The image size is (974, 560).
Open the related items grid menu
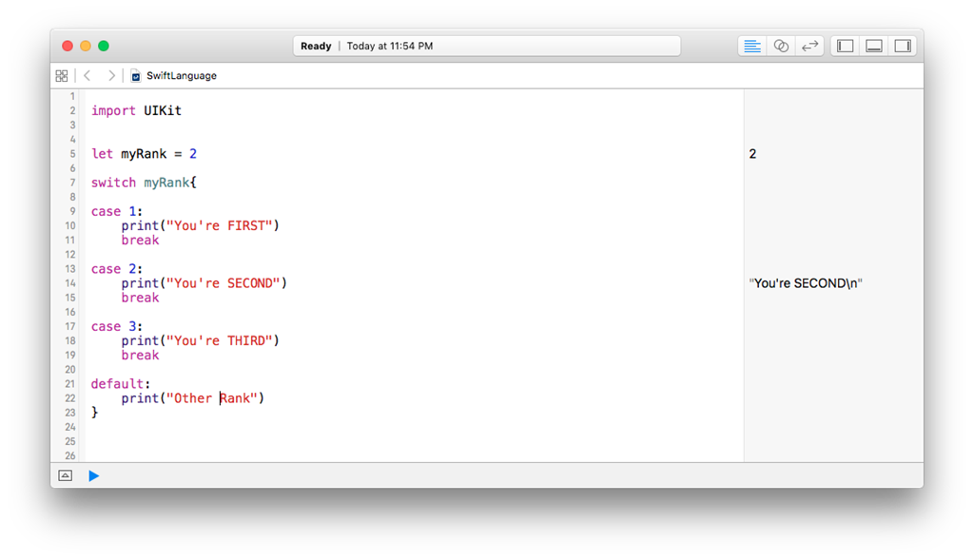point(62,75)
